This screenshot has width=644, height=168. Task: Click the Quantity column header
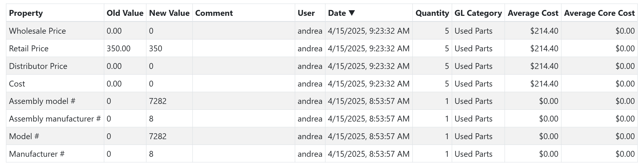432,13
